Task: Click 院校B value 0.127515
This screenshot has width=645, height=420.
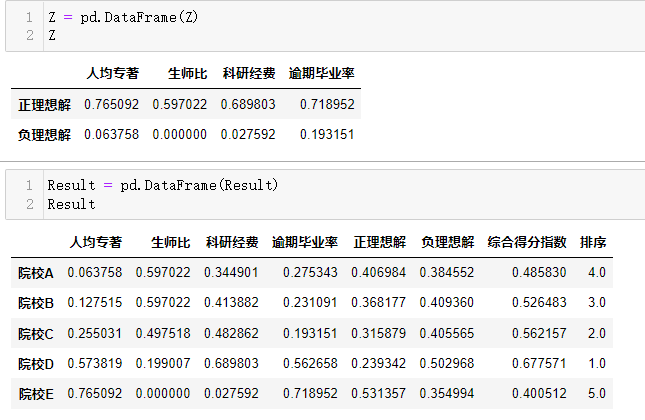Action: (x=95, y=303)
